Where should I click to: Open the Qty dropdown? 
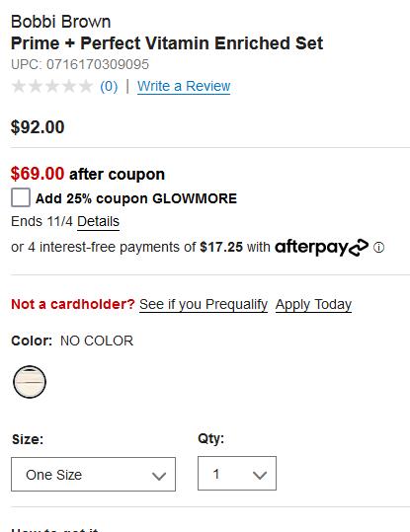pos(237,474)
